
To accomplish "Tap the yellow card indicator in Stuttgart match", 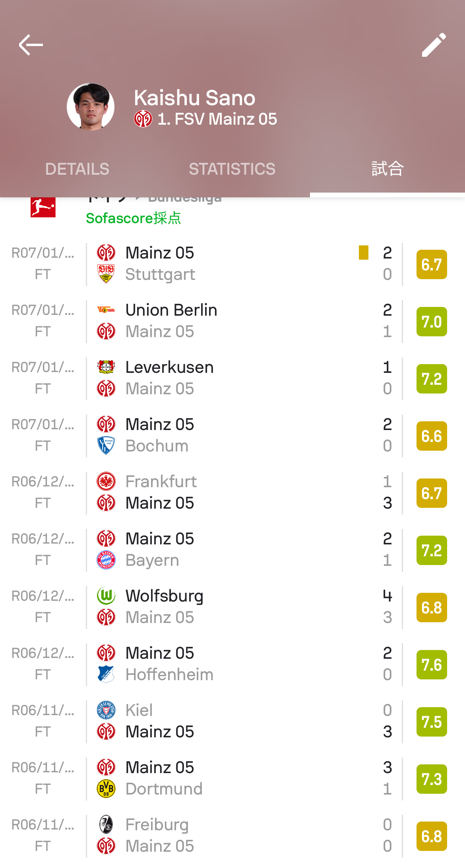I will coord(363,253).
